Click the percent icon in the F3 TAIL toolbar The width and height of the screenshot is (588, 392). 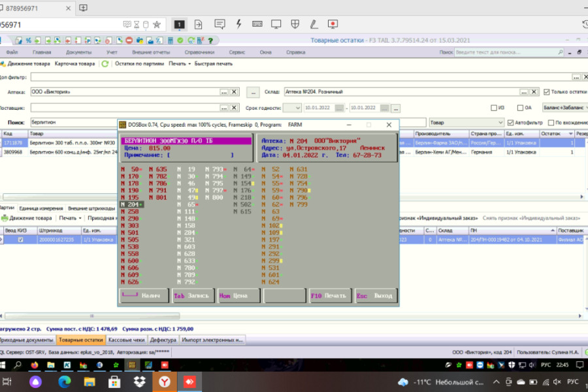[28, 40]
